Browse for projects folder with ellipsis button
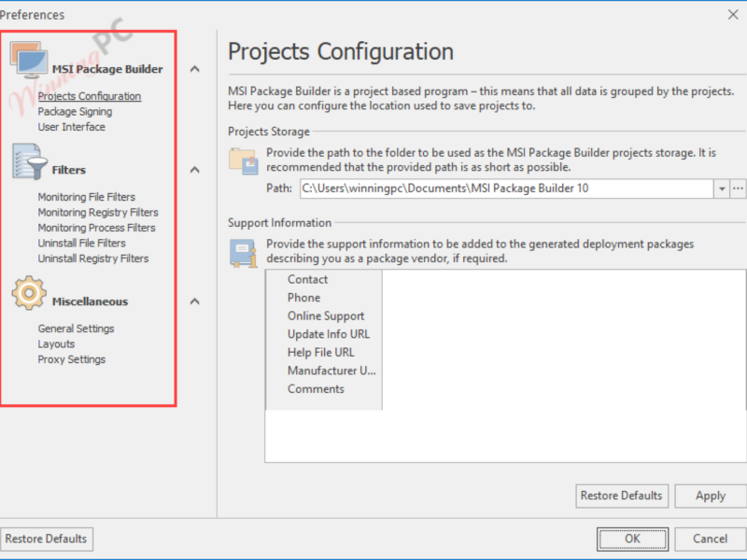Image resolution: width=747 pixels, height=560 pixels. coord(738,189)
